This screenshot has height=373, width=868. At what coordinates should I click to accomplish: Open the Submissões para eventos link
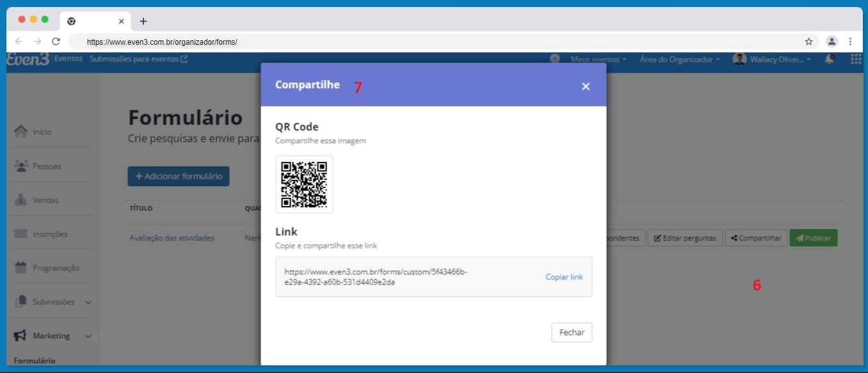point(139,59)
